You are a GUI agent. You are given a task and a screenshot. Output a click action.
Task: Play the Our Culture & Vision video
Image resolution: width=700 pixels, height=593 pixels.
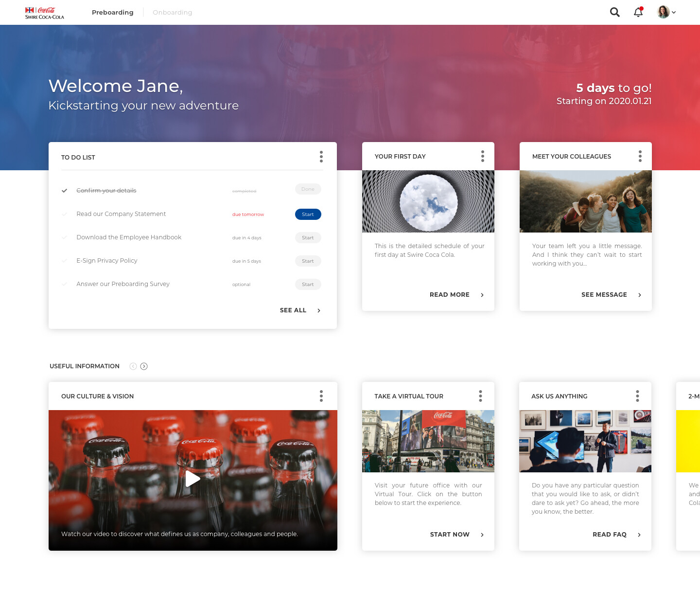pyautogui.click(x=193, y=479)
